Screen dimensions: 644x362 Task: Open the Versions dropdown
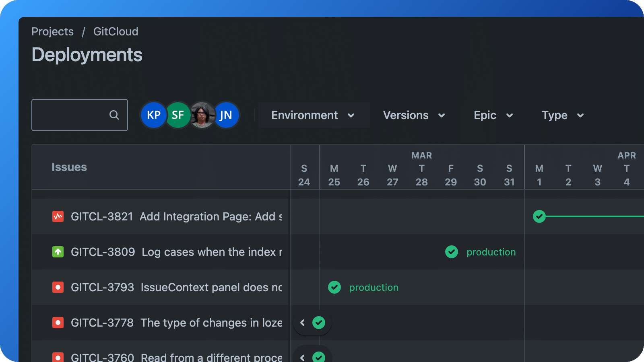coord(413,115)
